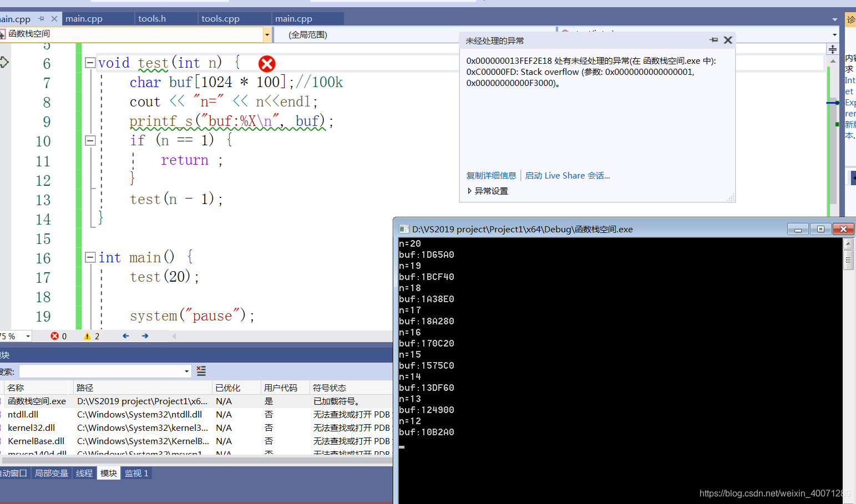Click the error count icon in editor status

coord(54,336)
